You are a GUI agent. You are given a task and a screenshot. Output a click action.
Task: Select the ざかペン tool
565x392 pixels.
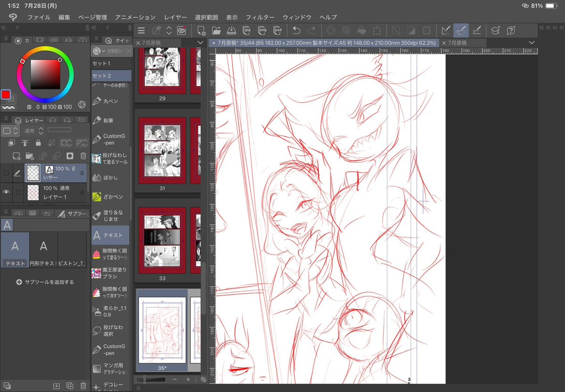111,197
